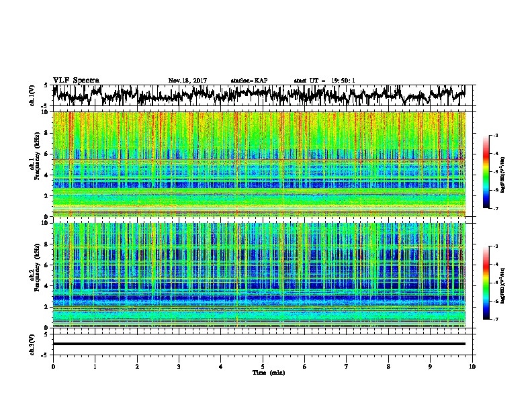This screenshot has height=411, width=532.
Task: Click time axis tick label '10'
Action: (x=472, y=367)
